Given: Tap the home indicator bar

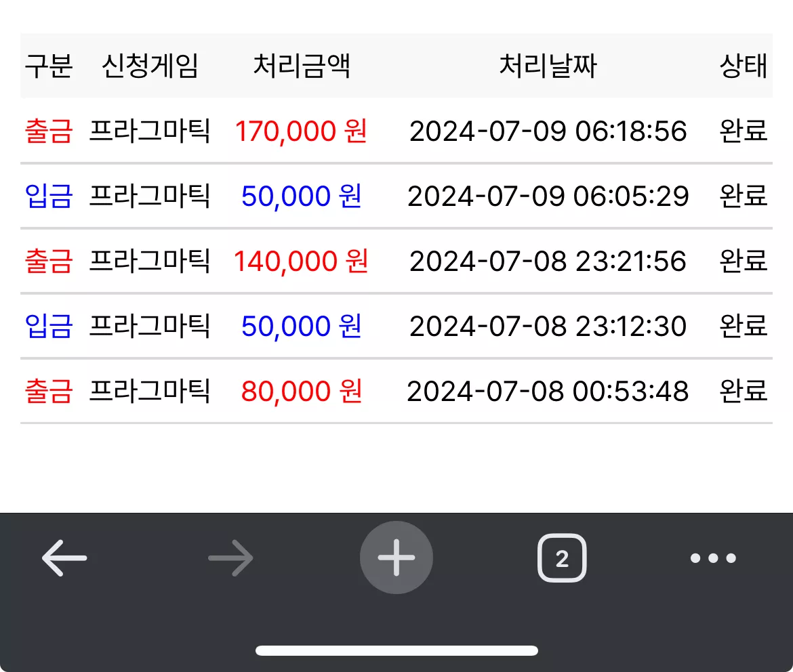Looking at the screenshot, I should [396, 650].
